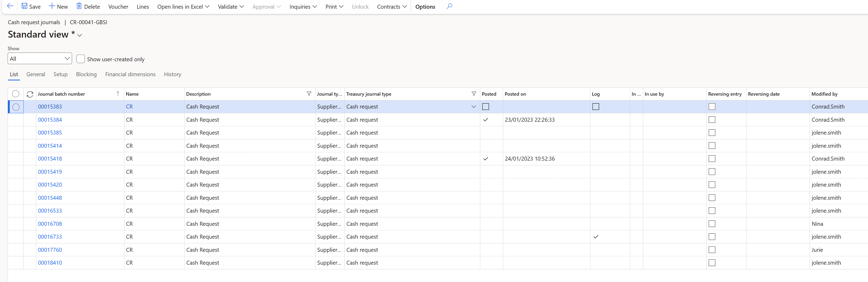Open journal batch 00016533 link
Image resolution: width=868 pixels, height=282 pixels.
click(x=50, y=211)
